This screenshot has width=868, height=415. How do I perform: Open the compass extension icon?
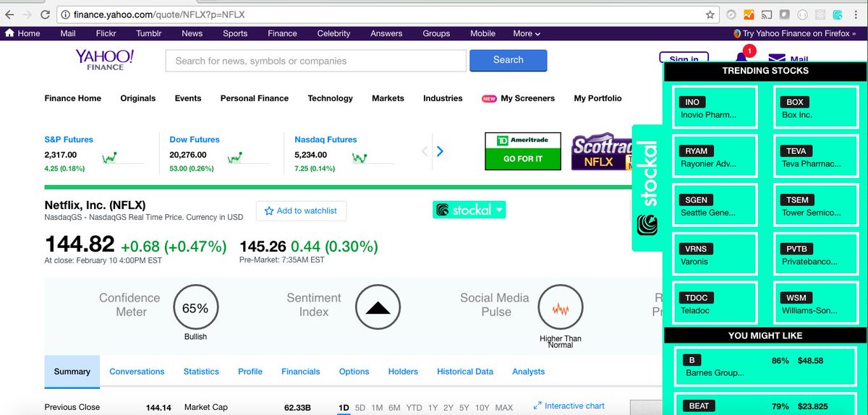point(731,14)
